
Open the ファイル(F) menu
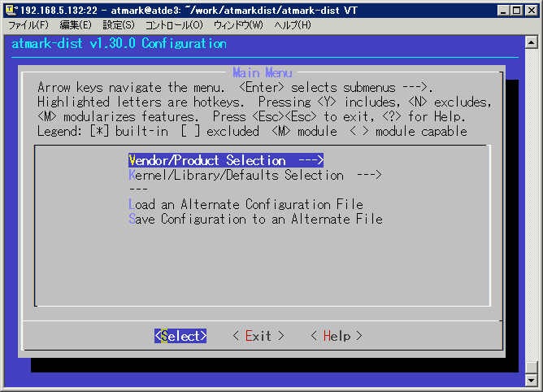tap(28, 25)
